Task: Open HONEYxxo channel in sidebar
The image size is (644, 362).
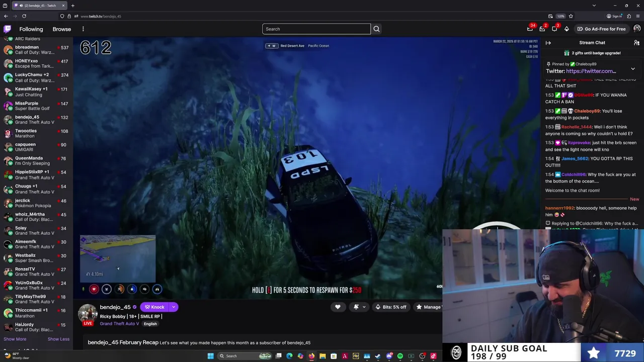Action: coord(36,63)
